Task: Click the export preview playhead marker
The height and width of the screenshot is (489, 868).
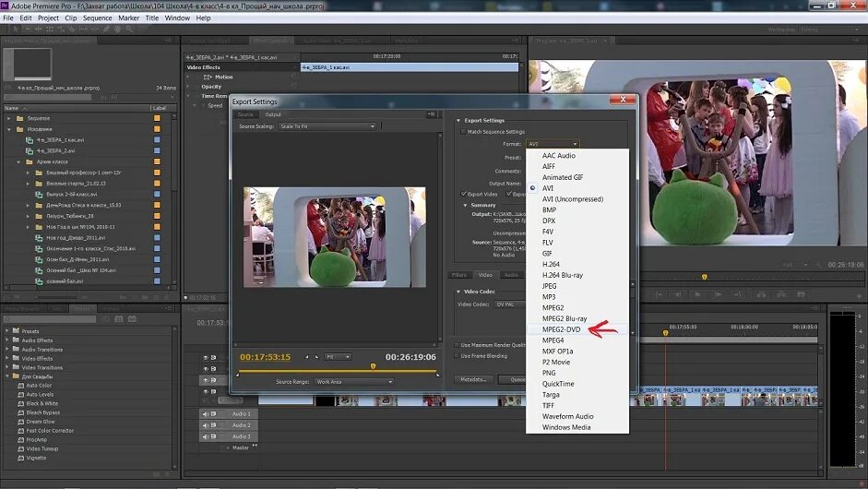Action: 373,366
